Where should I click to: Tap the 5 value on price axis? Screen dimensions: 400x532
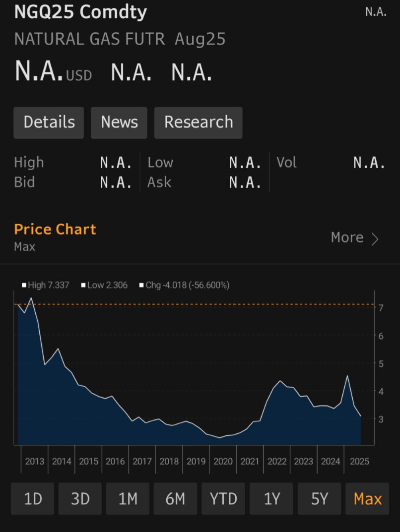tap(381, 364)
